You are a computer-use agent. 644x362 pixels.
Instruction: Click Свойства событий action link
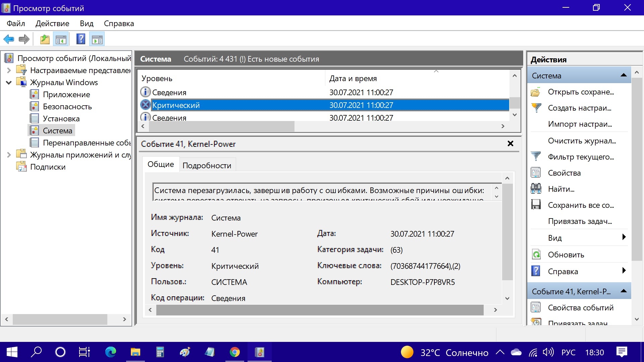[x=580, y=307]
